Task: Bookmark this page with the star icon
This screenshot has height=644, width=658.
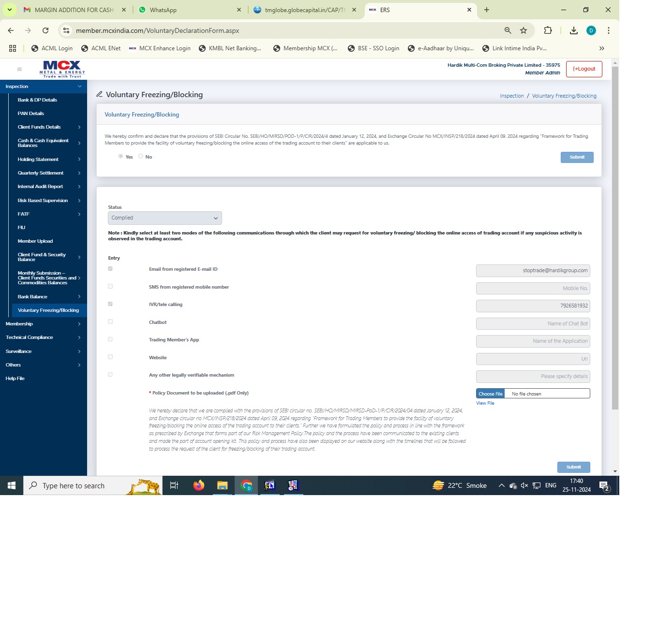Action: point(523,30)
